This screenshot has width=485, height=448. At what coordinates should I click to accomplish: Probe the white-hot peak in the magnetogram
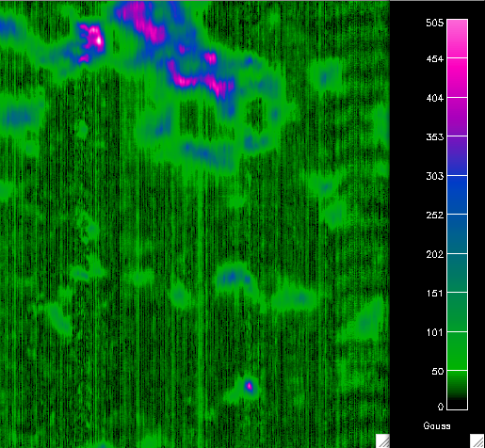coord(99,40)
